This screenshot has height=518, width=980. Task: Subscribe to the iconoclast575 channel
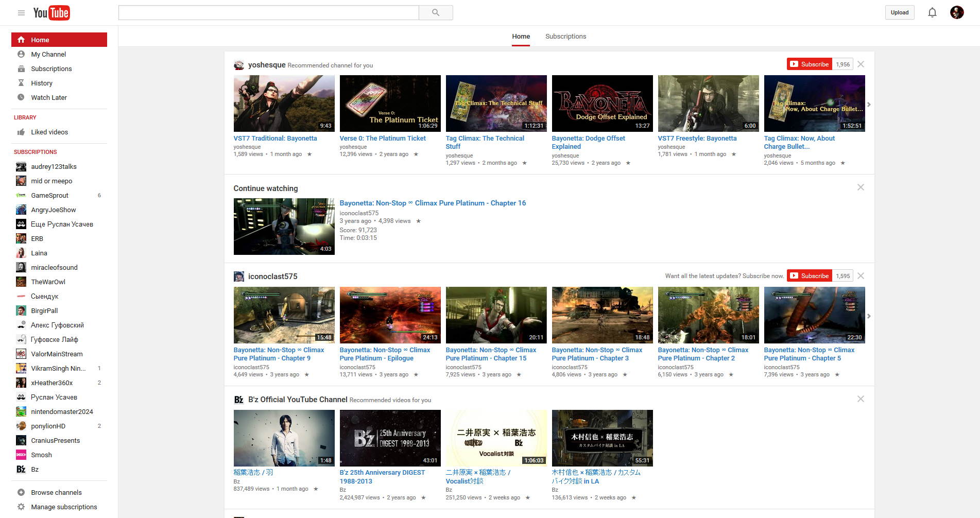(810, 276)
